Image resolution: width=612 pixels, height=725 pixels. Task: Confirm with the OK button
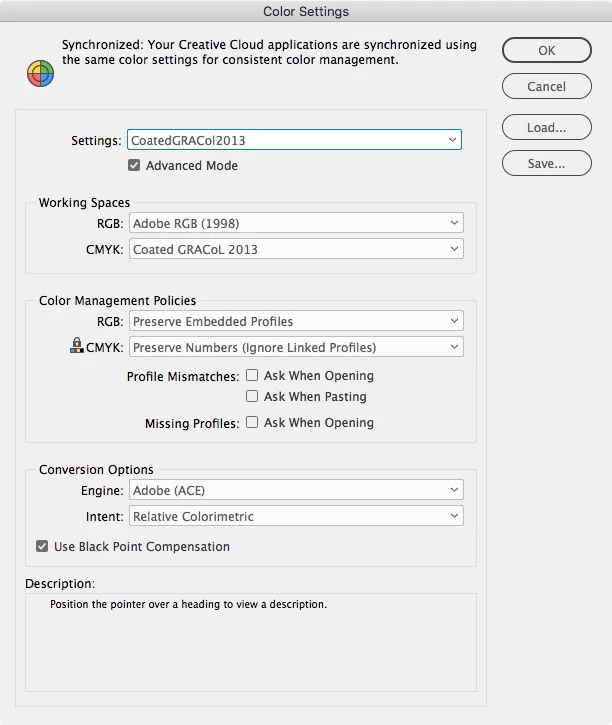pyautogui.click(x=547, y=50)
